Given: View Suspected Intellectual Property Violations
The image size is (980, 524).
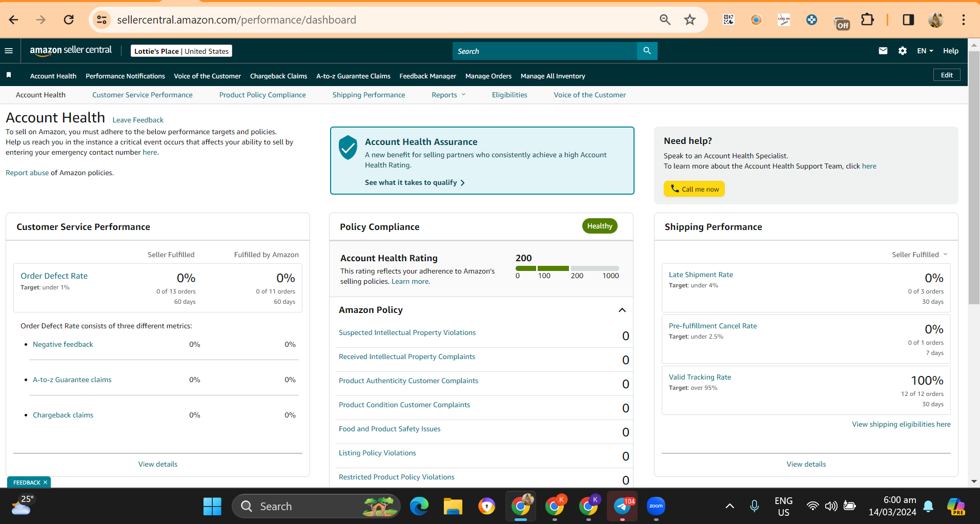Looking at the screenshot, I should (407, 332).
